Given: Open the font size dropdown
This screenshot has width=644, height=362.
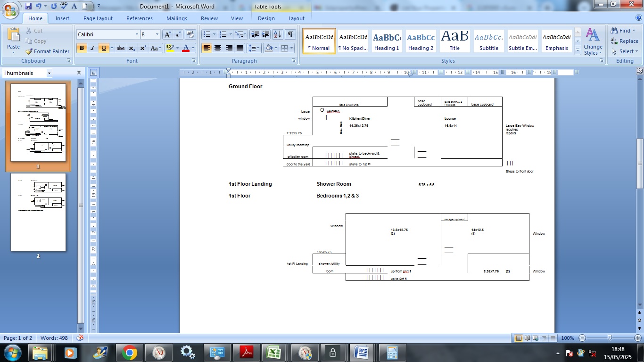Looking at the screenshot, I should (x=157, y=34).
